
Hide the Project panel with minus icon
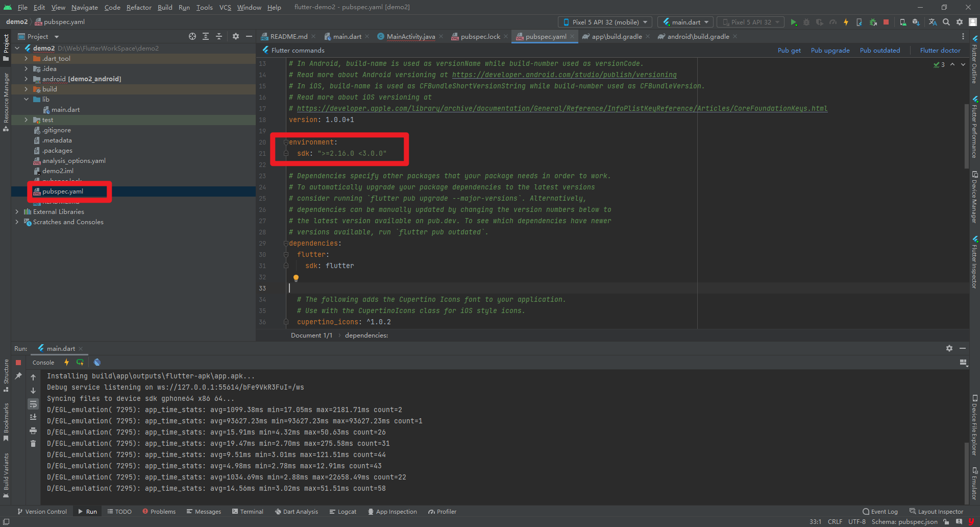click(x=249, y=36)
